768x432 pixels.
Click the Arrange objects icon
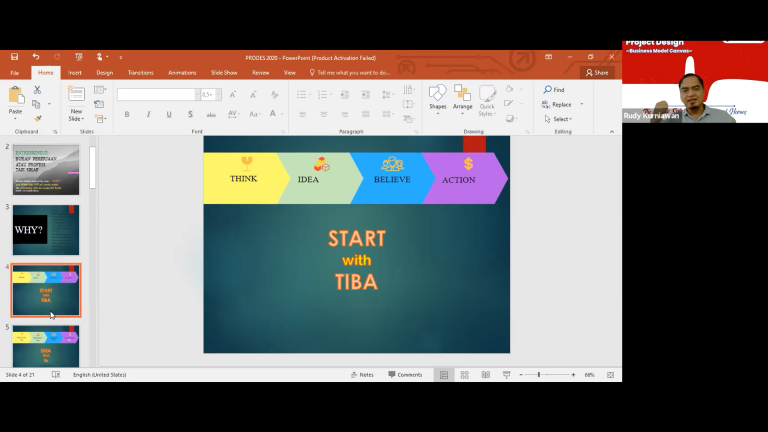coord(462,96)
